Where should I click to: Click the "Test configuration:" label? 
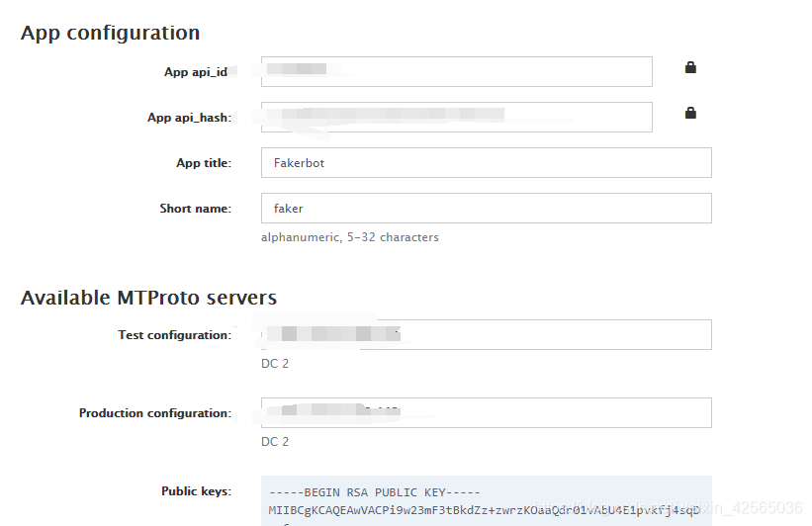pos(174,335)
